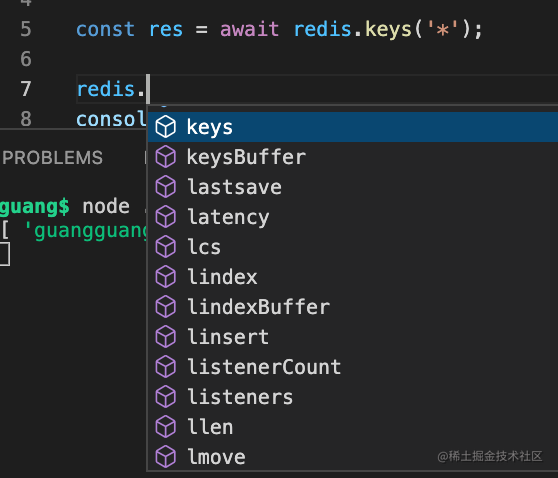
Task: Click the method icon next to keysBuffer
Action: click(x=165, y=157)
